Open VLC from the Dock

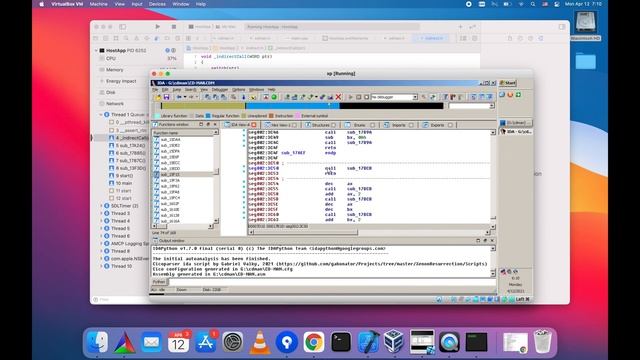(260, 342)
